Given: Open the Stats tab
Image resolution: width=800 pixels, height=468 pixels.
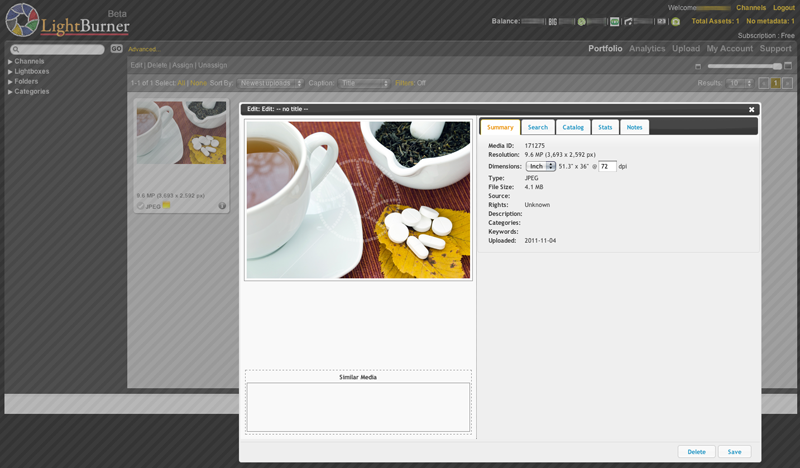Looking at the screenshot, I should (605, 127).
